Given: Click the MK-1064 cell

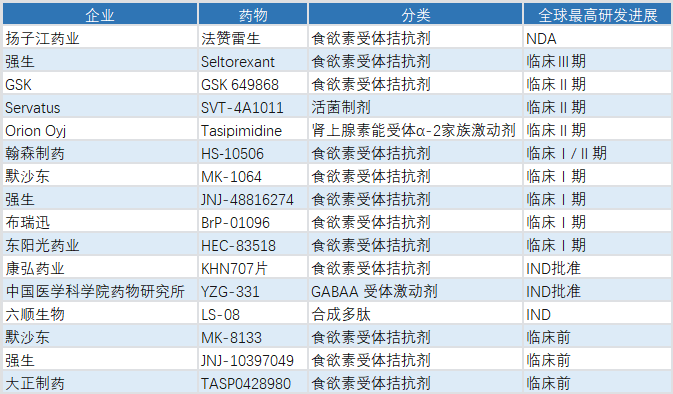Looking at the screenshot, I should 253,176.
